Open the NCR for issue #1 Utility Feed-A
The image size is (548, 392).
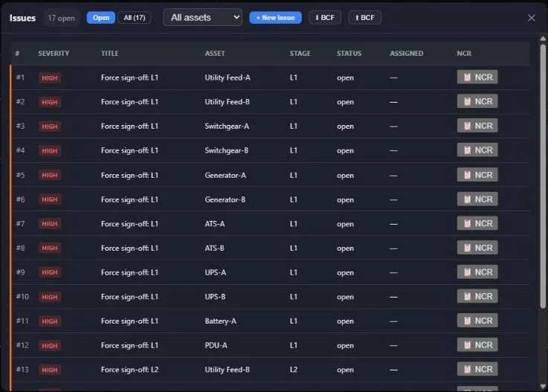pyautogui.click(x=477, y=77)
